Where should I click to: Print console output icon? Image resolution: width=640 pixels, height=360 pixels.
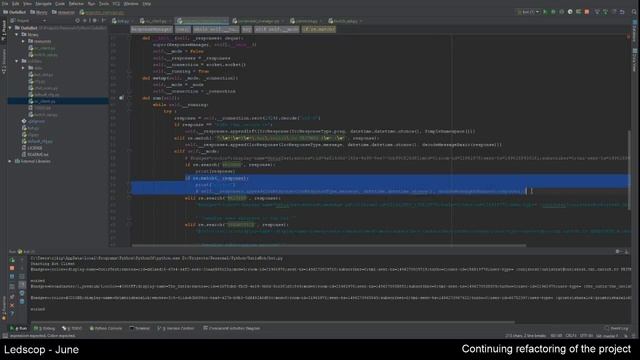pyautogui.click(x=22, y=293)
